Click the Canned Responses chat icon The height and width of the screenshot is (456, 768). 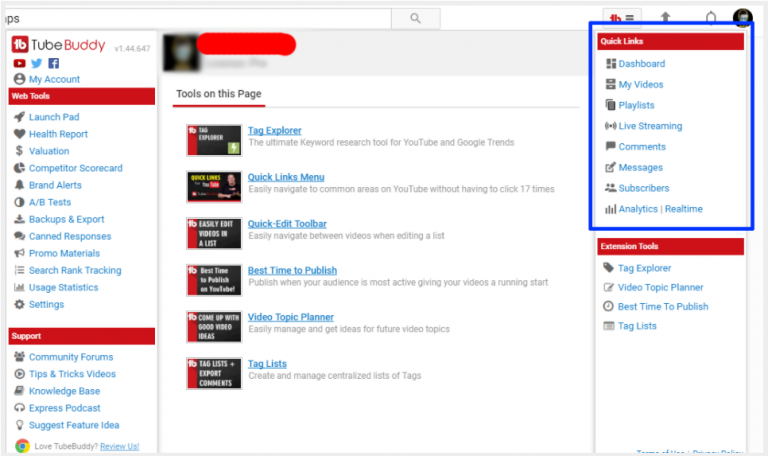tap(19, 236)
